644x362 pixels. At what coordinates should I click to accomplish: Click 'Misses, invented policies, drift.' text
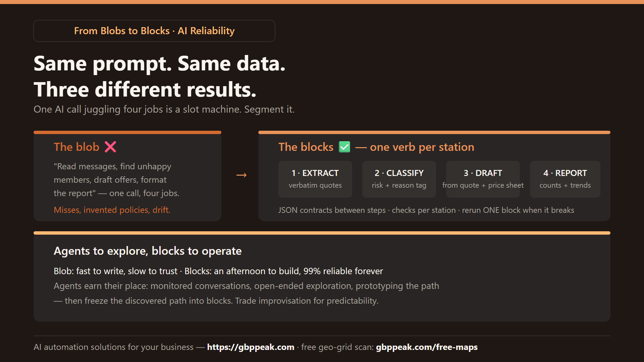(112, 210)
